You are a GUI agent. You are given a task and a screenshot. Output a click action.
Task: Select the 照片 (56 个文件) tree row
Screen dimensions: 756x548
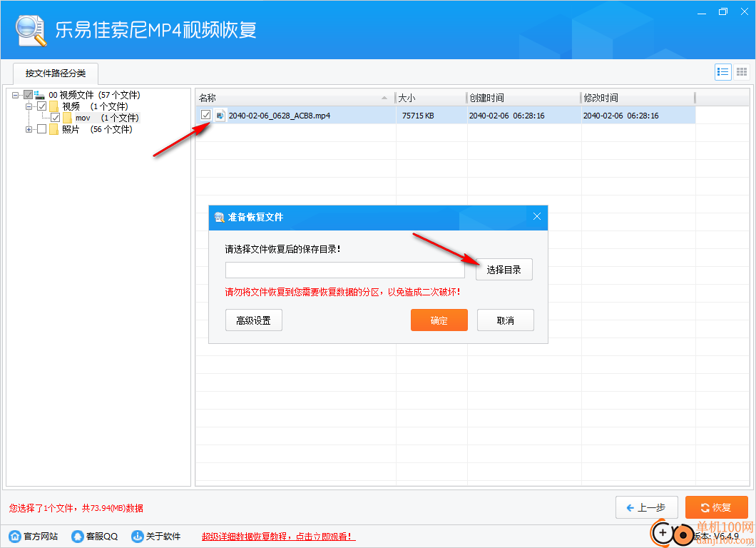97,129
